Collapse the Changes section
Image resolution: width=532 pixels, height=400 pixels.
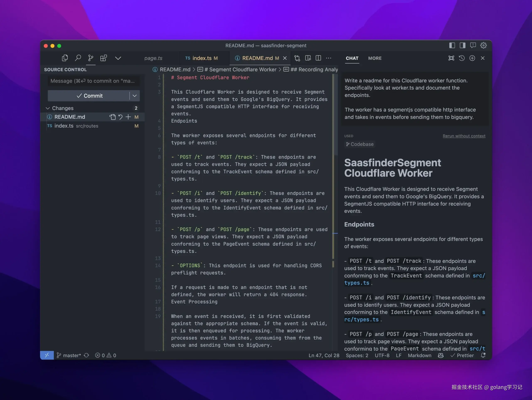[x=48, y=108]
